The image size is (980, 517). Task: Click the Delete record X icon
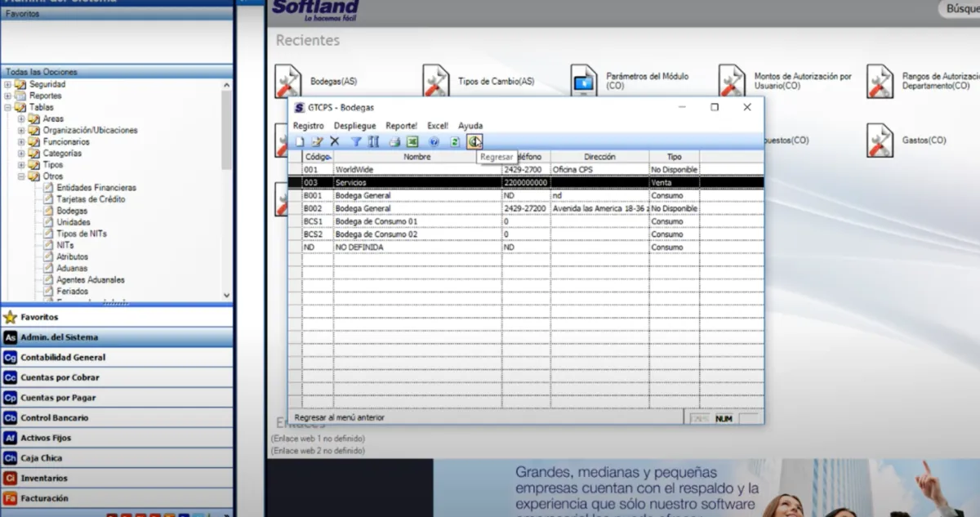334,142
